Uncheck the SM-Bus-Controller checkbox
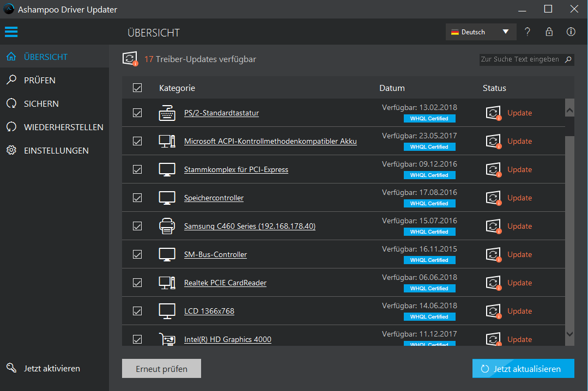Viewport: 588px width, 391px height. tap(137, 254)
